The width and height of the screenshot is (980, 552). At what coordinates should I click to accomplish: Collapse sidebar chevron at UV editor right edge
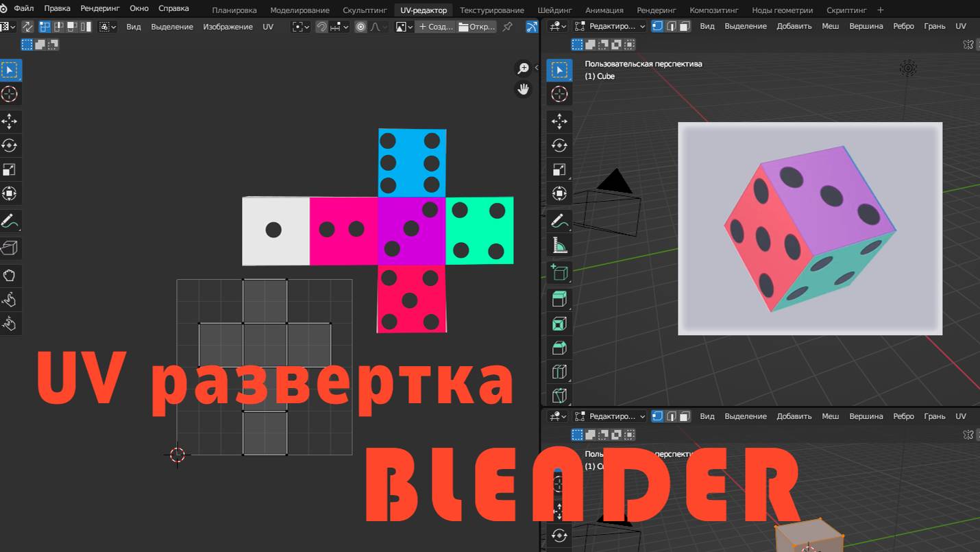[537, 68]
